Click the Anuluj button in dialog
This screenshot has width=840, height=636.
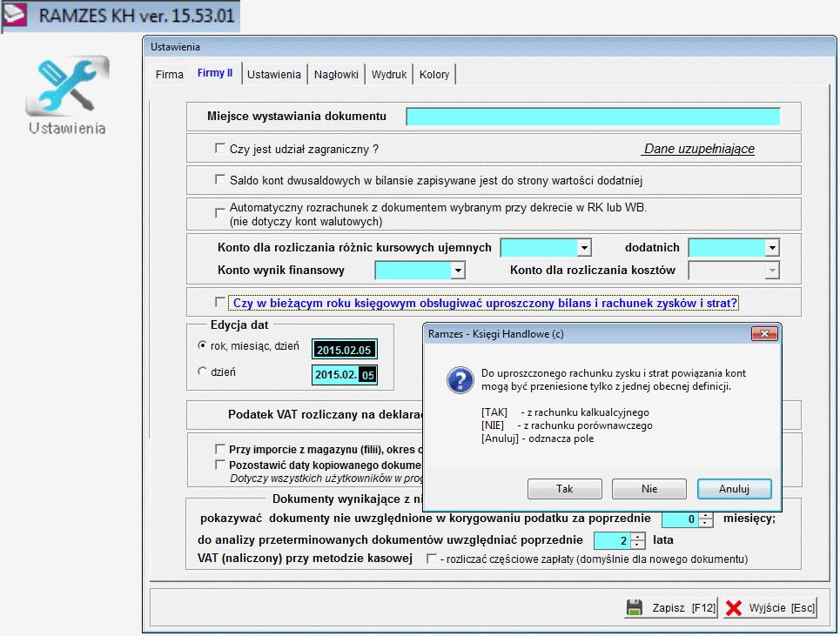pos(735,489)
